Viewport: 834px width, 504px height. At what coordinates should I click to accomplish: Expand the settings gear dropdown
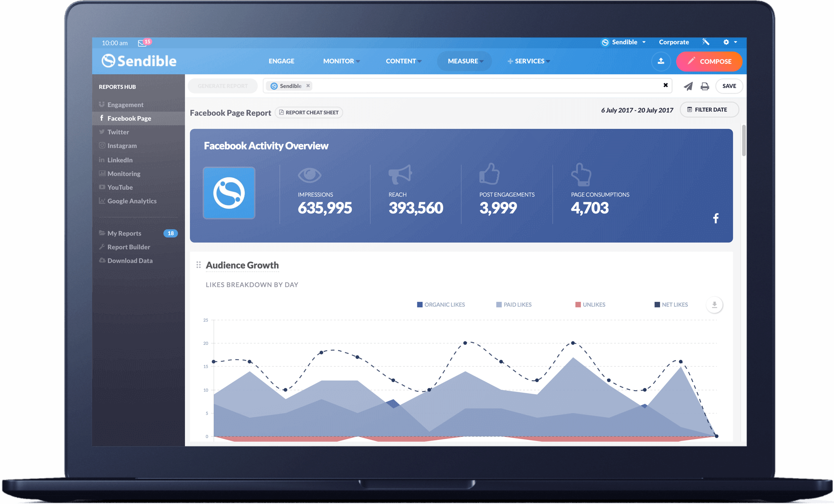click(x=728, y=42)
